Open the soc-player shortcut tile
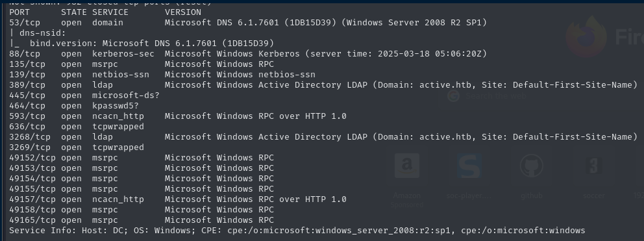Viewport: 644px width, 241px height. pyautogui.click(x=469, y=175)
